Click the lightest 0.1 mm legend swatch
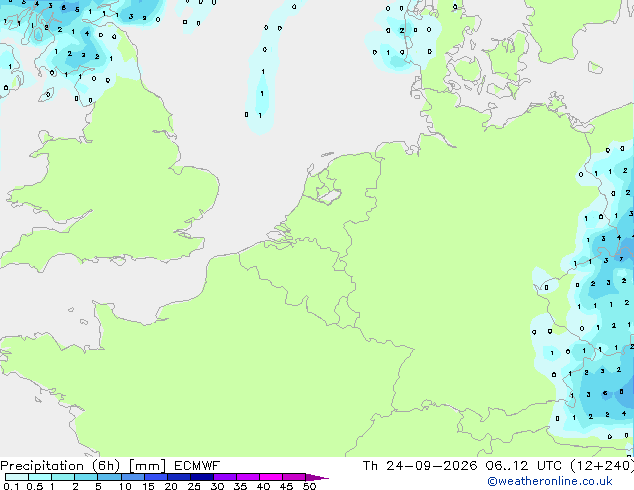The image size is (634, 490). click(17, 477)
